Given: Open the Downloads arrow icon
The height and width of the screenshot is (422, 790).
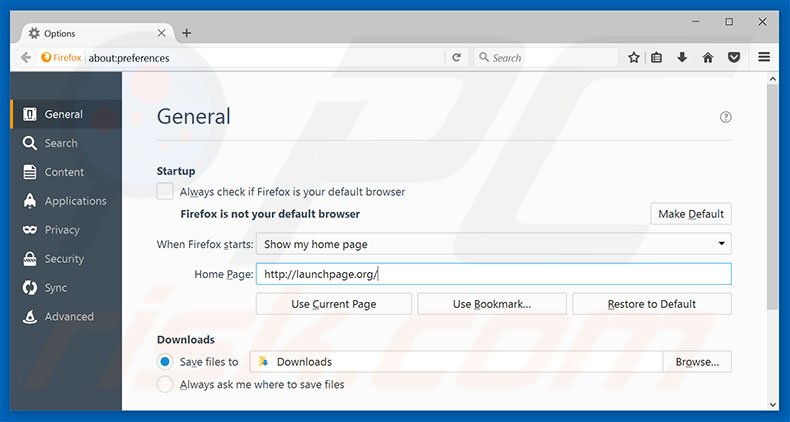Looking at the screenshot, I should pyautogui.click(x=682, y=58).
